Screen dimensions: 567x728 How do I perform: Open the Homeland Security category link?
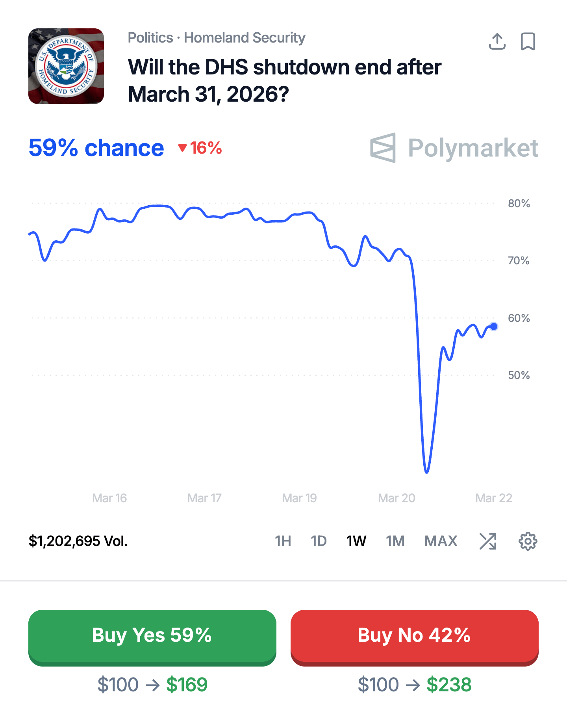pos(245,38)
